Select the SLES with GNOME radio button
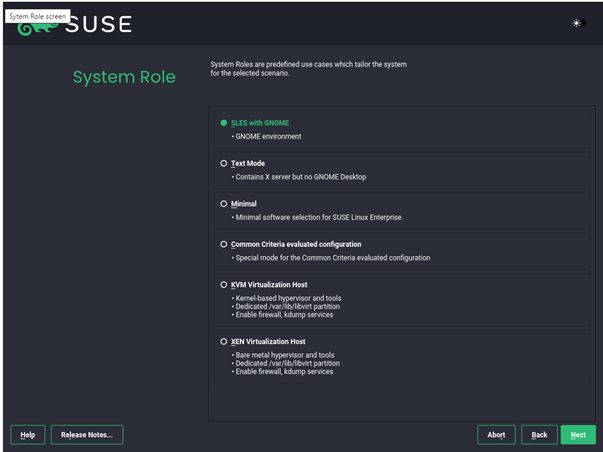Viewport: 603px width, 452px height. point(224,123)
